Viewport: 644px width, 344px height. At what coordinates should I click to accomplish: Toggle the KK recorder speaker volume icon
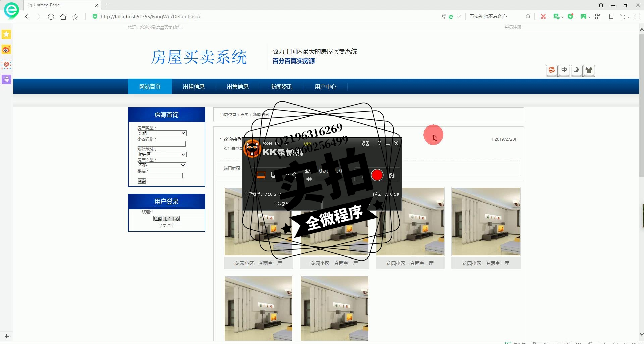pyautogui.click(x=309, y=179)
